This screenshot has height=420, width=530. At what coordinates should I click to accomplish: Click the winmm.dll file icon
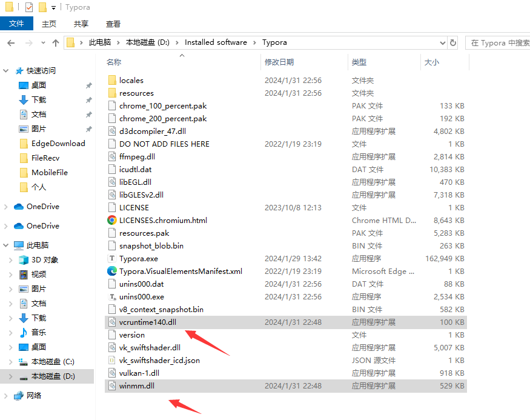point(112,386)
